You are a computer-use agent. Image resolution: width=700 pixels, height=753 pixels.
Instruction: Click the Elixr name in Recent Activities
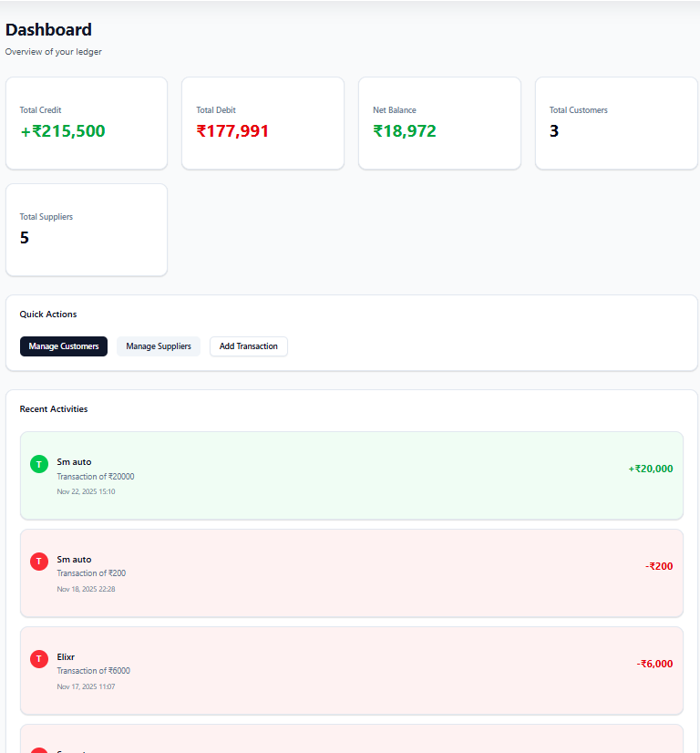pos(66,656)
